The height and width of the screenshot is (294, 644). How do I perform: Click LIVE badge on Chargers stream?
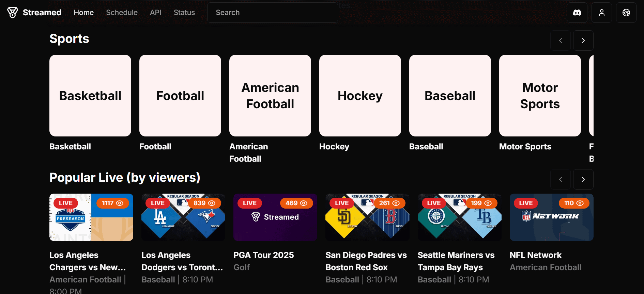(66, 203)
